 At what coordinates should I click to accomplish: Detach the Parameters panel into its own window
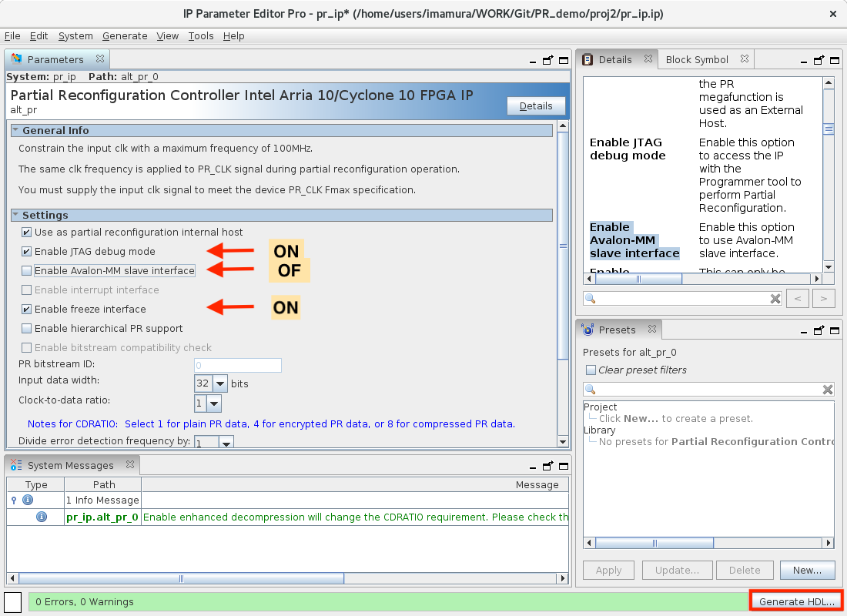547,60
